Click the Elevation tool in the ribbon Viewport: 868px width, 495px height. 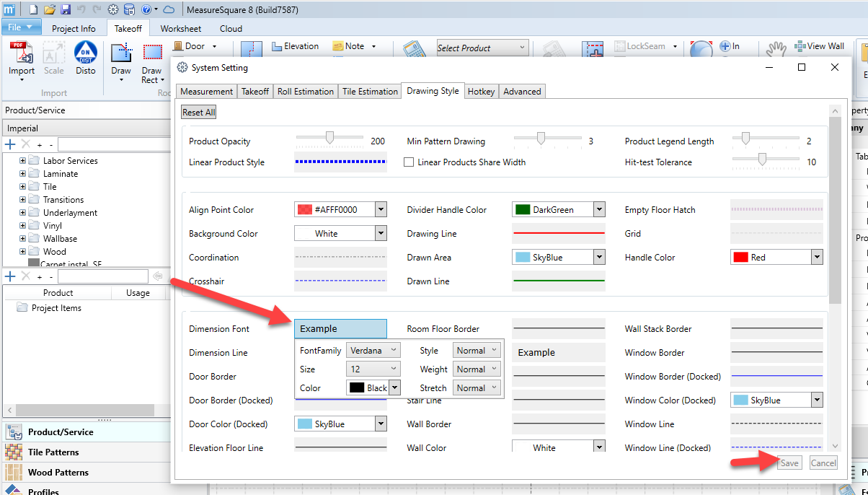[296, 46]
